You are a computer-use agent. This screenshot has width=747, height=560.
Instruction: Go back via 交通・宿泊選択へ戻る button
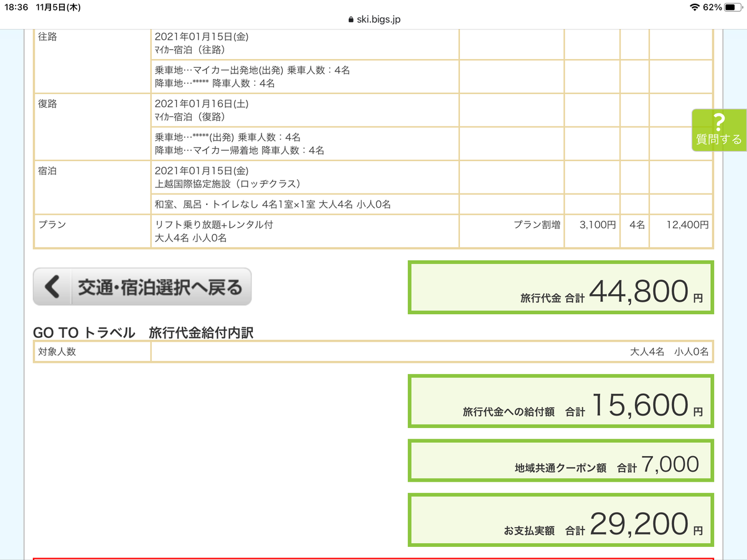(x=142, y=287)
